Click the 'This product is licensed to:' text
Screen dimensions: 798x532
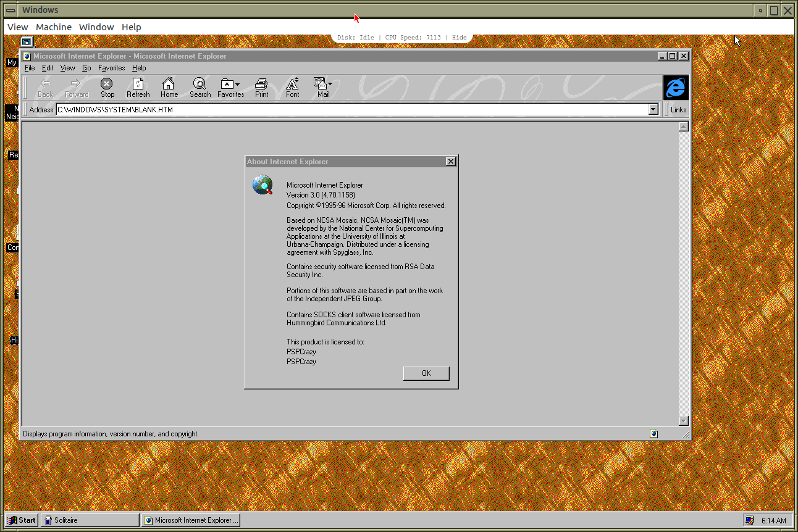click(x=325, y=342)
